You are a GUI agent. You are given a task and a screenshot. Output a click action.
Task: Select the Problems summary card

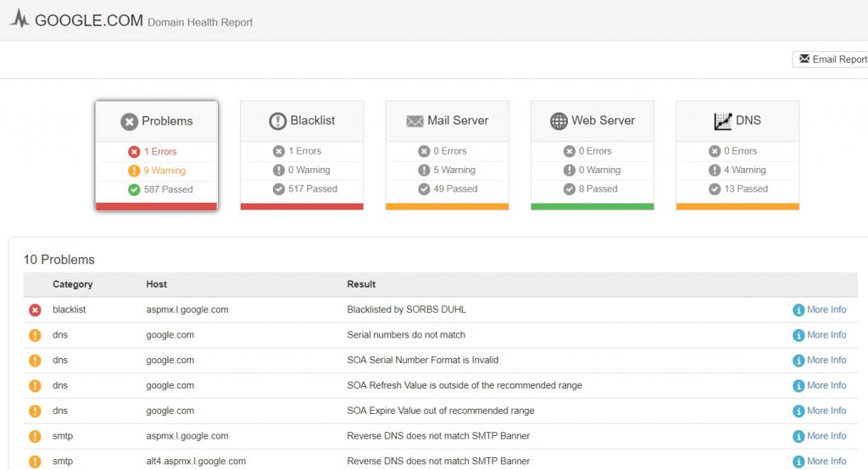[x=157, y=156]
